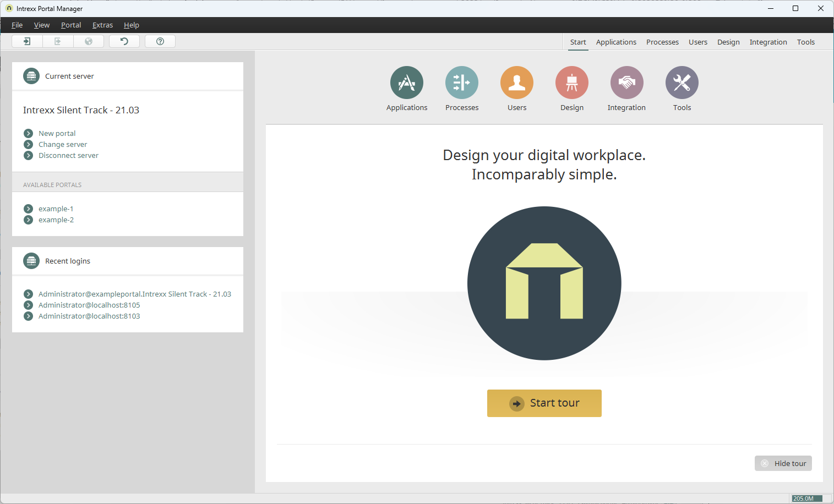Click the arrow icon beside Disconnect server
This screenshot has height=504, width=834.
click(29, 155)
